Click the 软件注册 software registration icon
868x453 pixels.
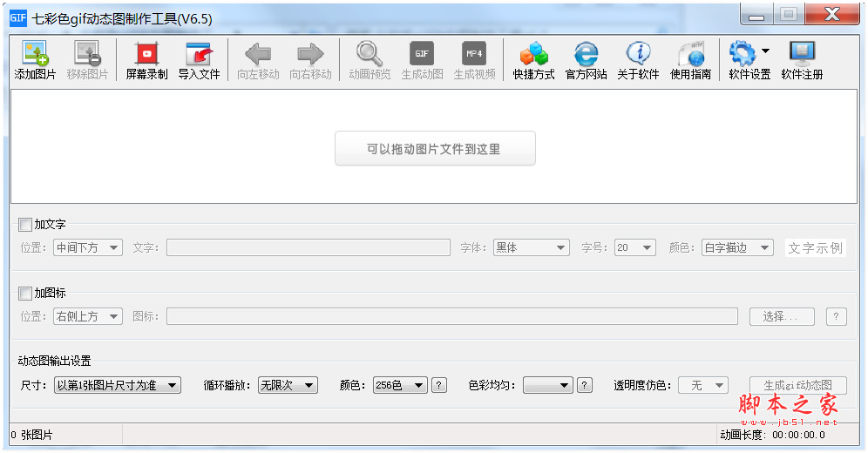[x=802, y=53]
